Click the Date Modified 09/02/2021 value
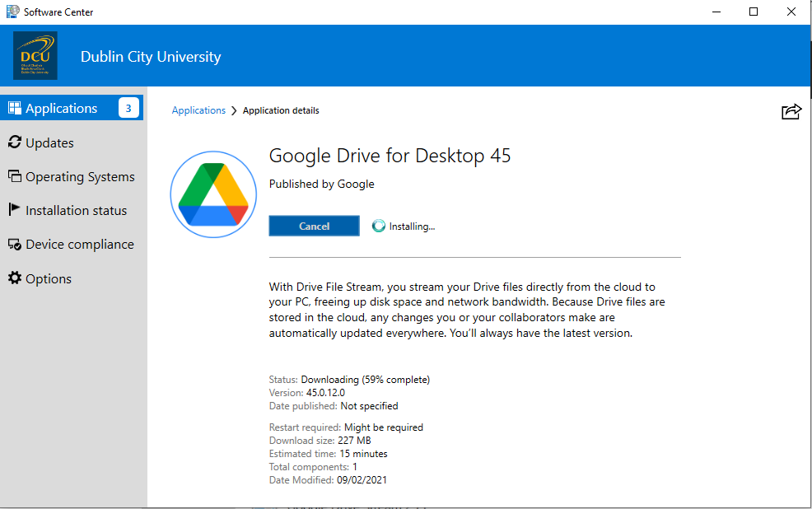 [362, 480]
